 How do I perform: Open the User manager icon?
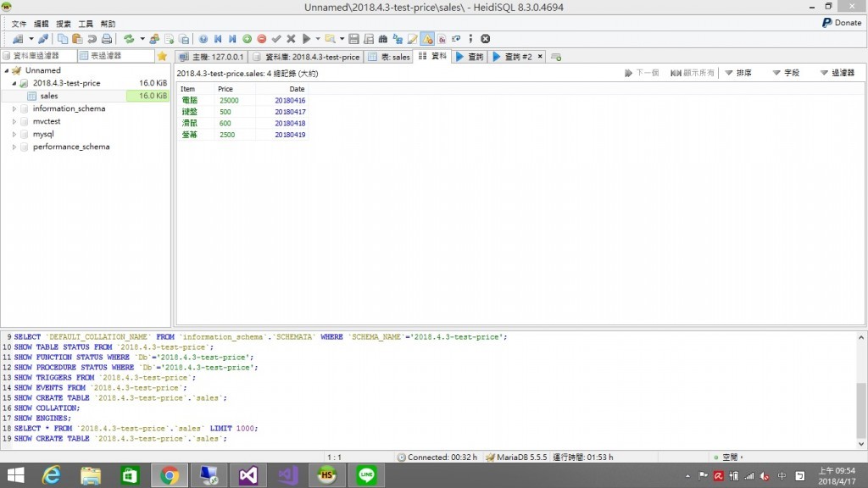(x=154, y=39)
